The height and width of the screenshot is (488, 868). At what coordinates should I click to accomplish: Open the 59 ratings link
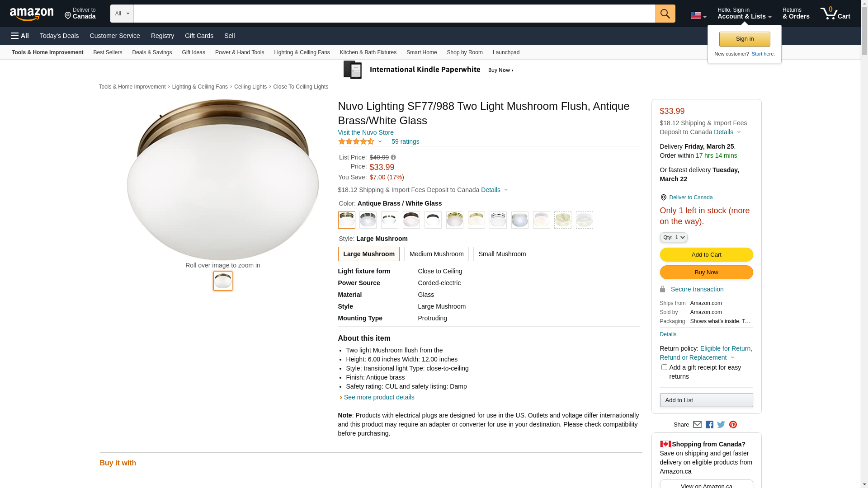pyautogui.click(x=405, y=141)
